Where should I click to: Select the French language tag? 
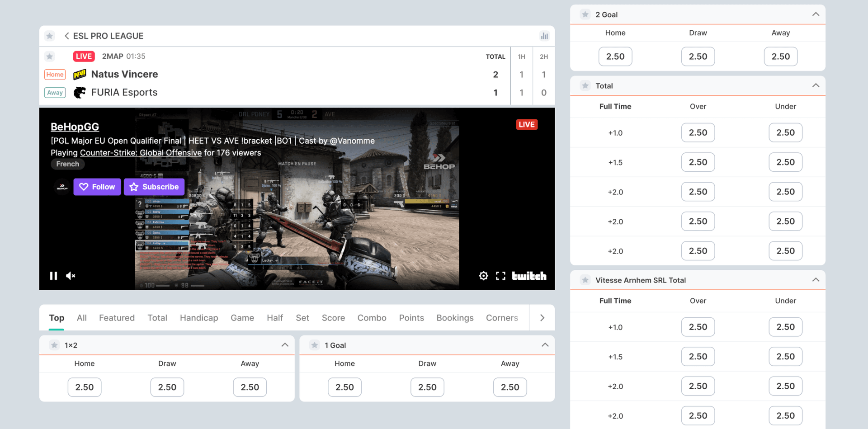pos(68,164)
